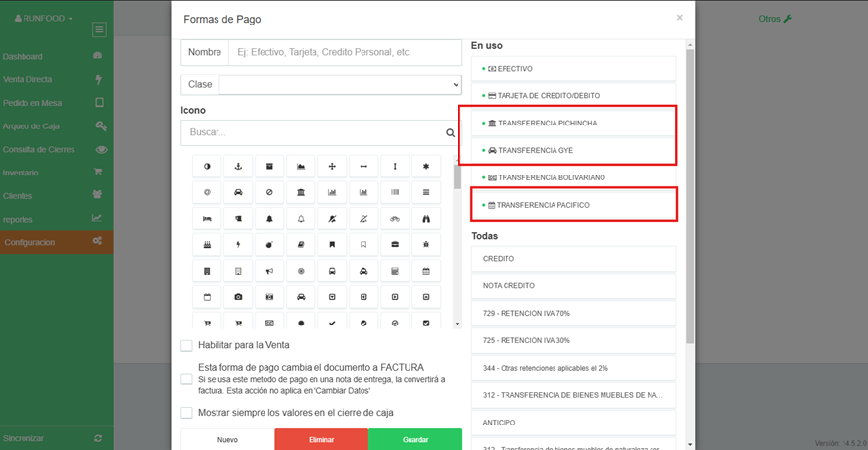Screen dimensions: 868x450
Task: Click the Nuevo button
Action: pyautogui.click(x=227, y=440)
